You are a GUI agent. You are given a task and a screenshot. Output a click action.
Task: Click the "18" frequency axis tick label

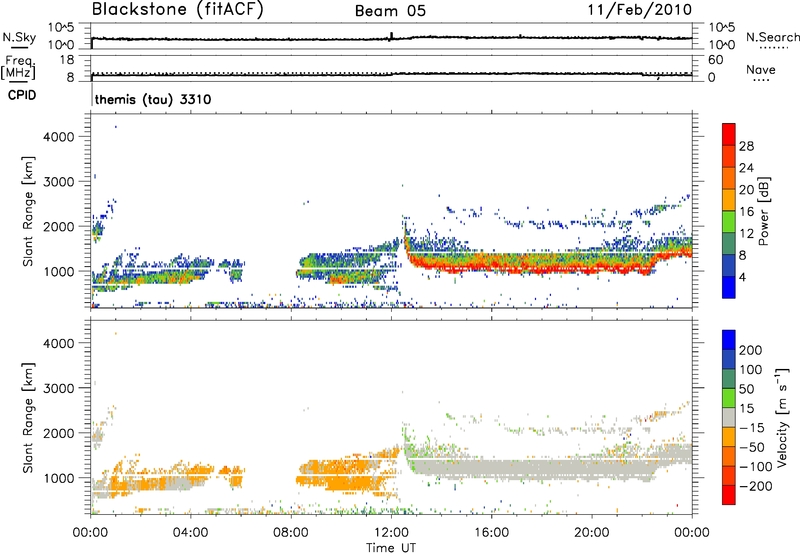tap(66, 60)
